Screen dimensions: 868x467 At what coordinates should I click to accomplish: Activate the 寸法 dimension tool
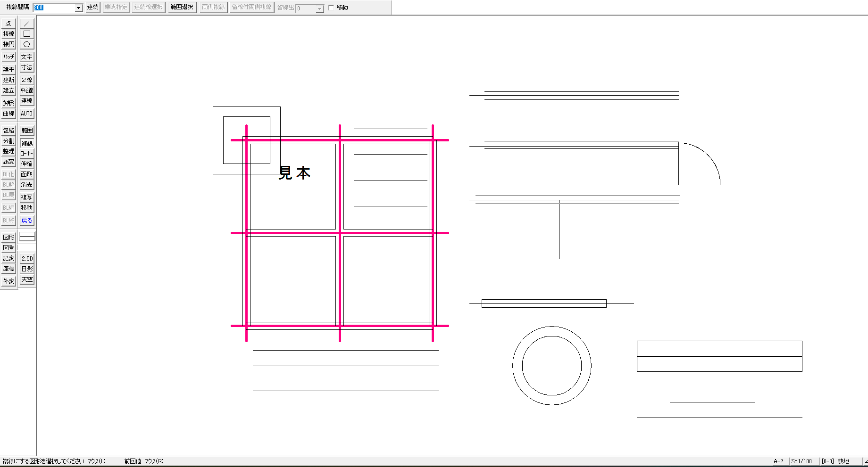[27, 67]
